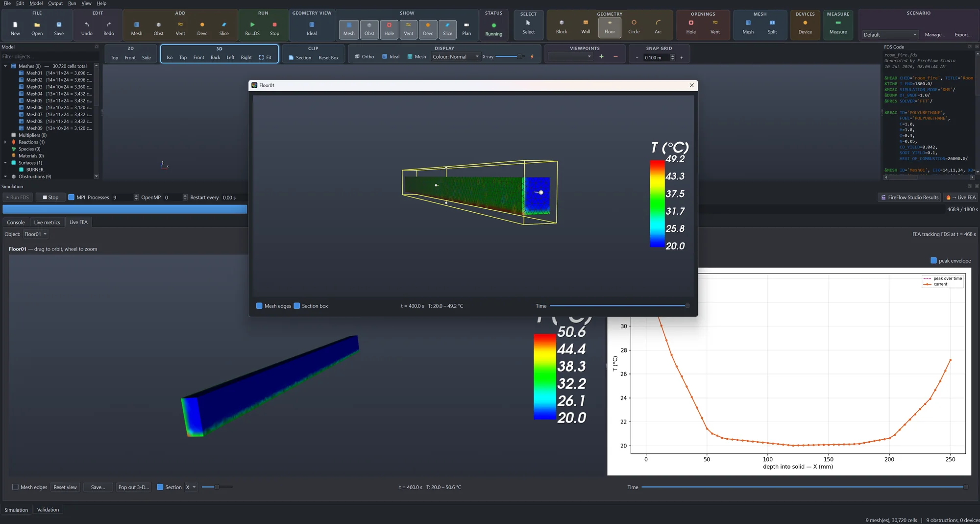The height and width of the screenshot is (524, 980).
Task: Switch to the Console tab
Action: coord(16,223)
